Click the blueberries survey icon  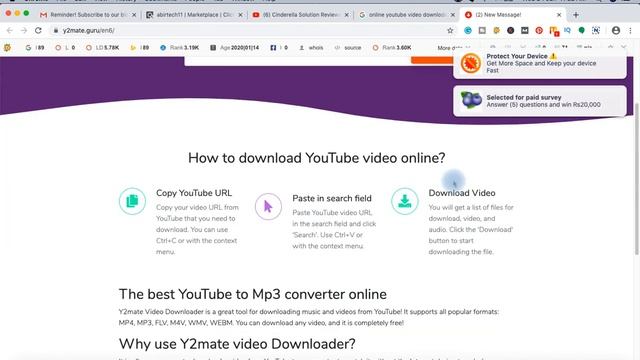coord(471,100)
